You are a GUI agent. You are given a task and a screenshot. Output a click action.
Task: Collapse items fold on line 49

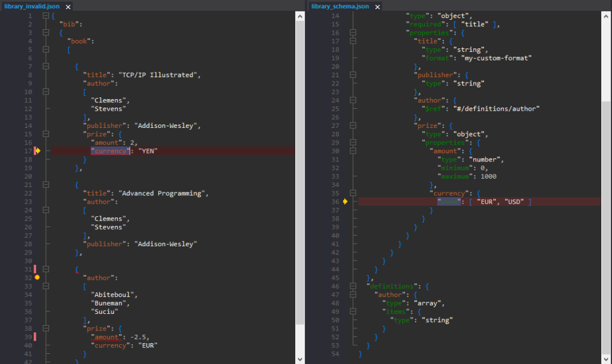(x=353, y=311)
